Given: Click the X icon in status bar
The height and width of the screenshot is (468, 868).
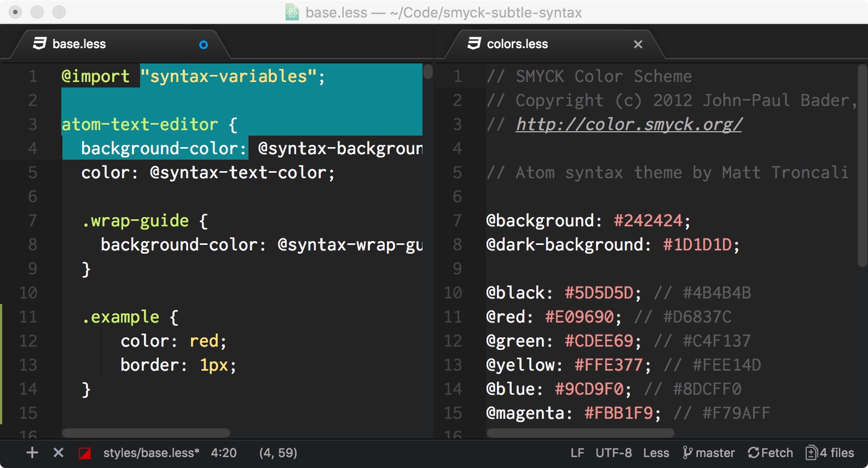Looking at the screenshot, I should (x=59, y=453).
